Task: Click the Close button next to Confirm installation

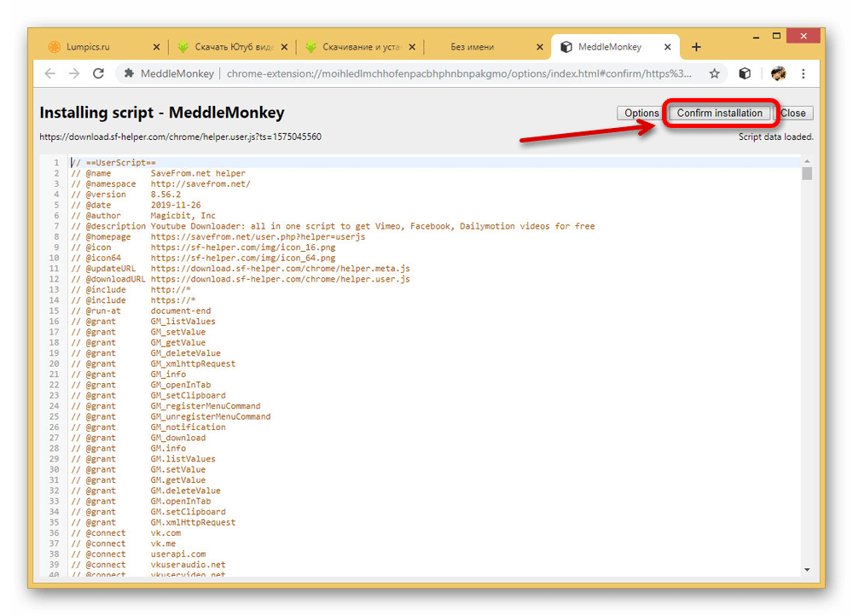Action: 793,113
